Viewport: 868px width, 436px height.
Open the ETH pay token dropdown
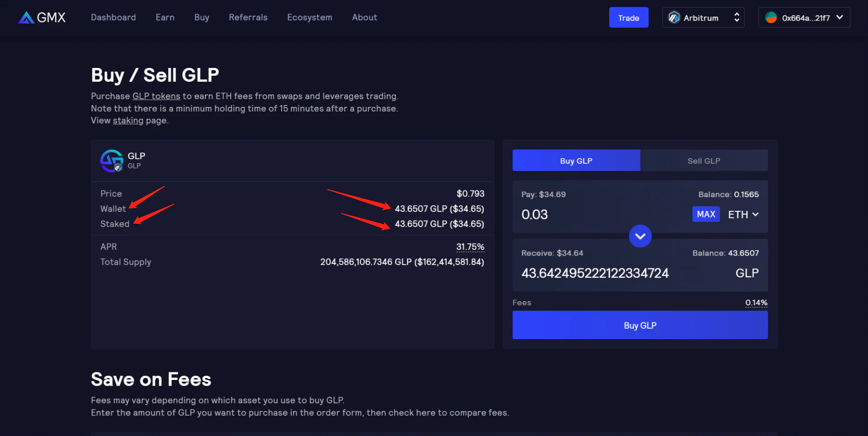pyautogui.click(x=743, y=215)
